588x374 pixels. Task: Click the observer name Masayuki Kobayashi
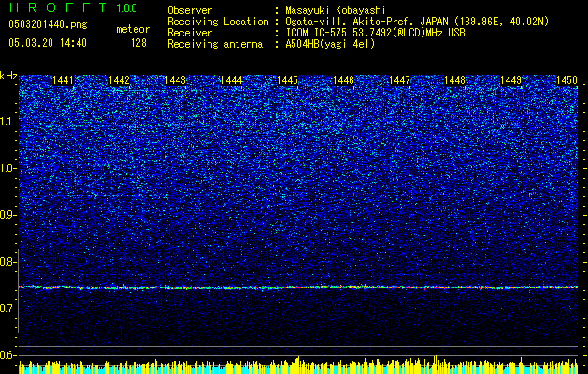[x=336, y=10]
